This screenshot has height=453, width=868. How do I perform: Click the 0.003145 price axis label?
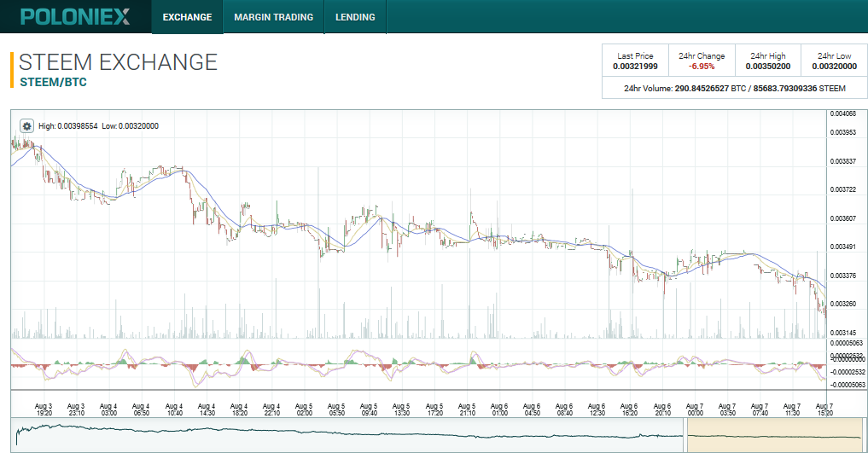[842, 333]
